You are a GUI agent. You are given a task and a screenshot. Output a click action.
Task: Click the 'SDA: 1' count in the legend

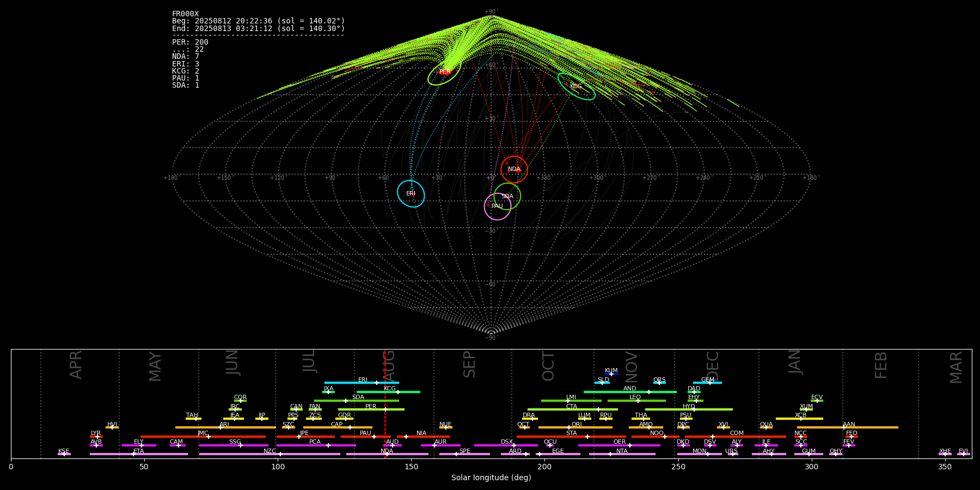tap(186, 85)
